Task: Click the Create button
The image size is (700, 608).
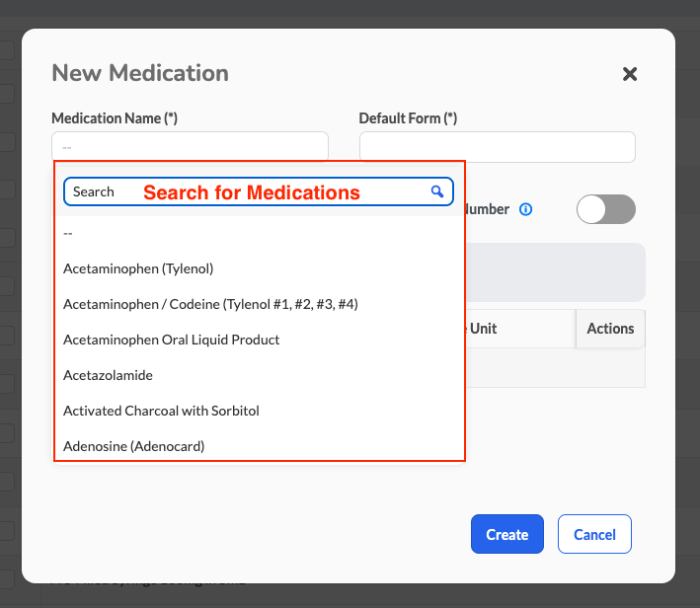Action: (507, 534)
